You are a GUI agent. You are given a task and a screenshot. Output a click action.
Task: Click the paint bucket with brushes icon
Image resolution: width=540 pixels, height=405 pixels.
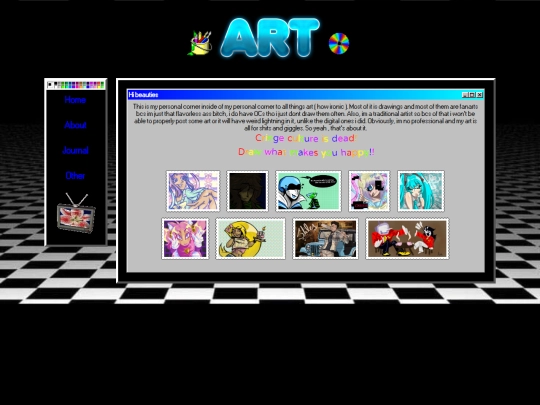(200, 43)
